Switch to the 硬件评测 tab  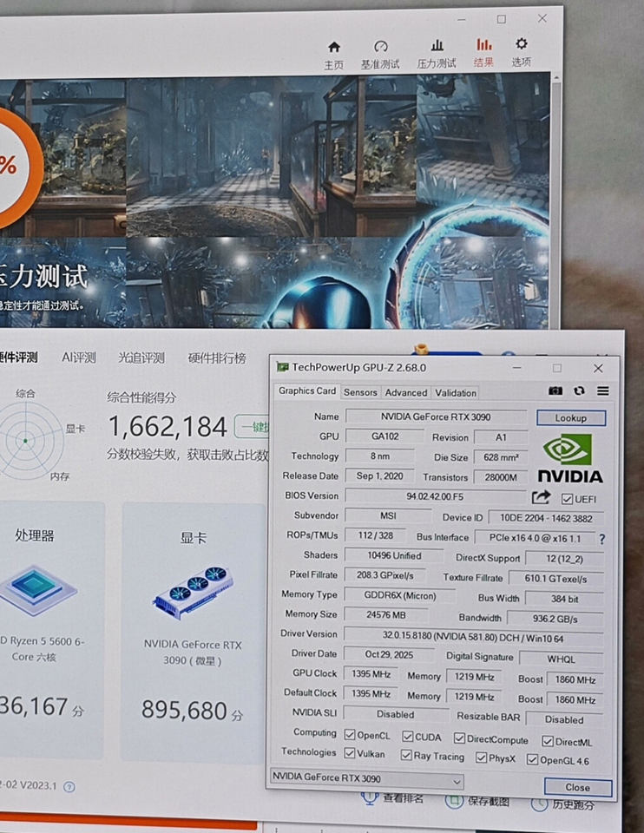point(18,357)
